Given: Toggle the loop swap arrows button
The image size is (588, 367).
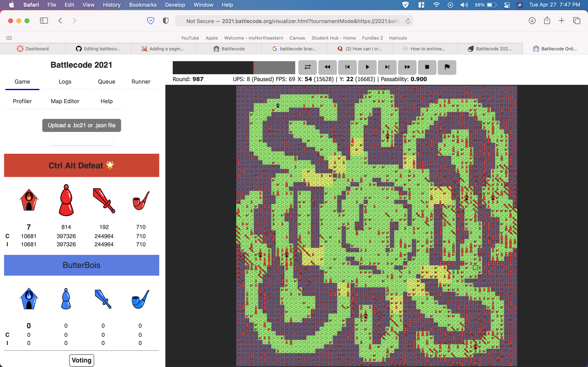Looking at the screenshot, I should coord(307,67).
